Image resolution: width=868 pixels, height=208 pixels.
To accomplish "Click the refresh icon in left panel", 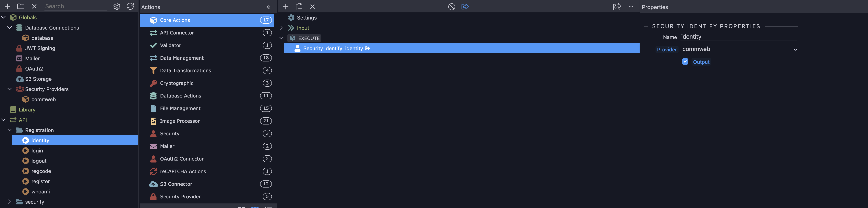I will (x=130, y=6).
